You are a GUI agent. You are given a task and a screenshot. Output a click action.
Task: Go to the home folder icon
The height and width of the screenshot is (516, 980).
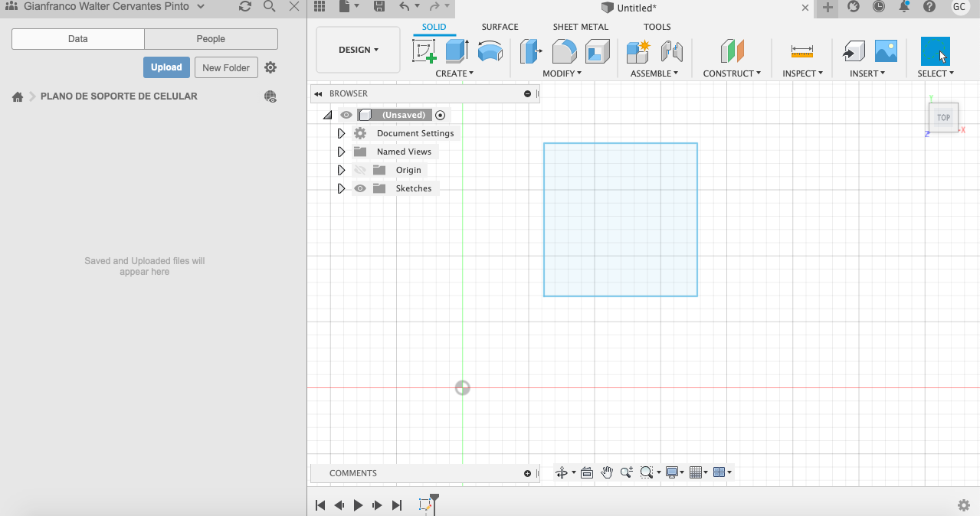(18, 96)
